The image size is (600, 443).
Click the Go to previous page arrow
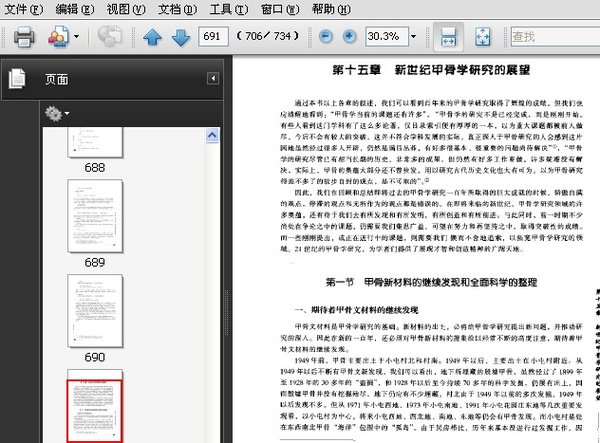pos(152,37)
